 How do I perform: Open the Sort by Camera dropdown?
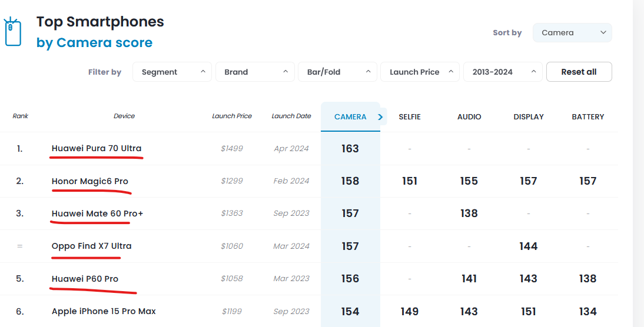(572, 33)
